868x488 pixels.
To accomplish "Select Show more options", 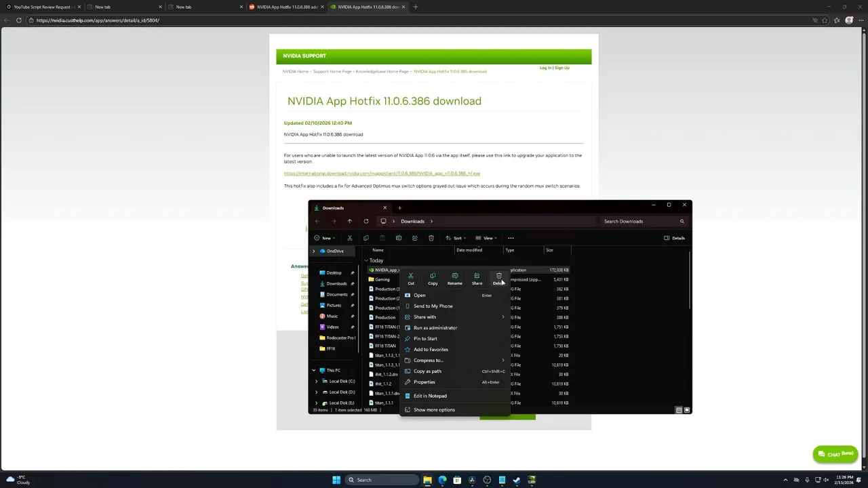I will (454, 410).
